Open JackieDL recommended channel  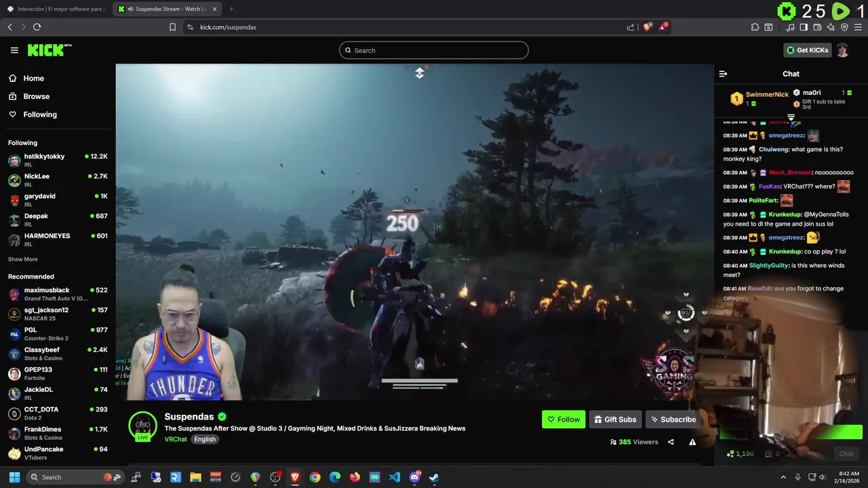pos(58,393)
